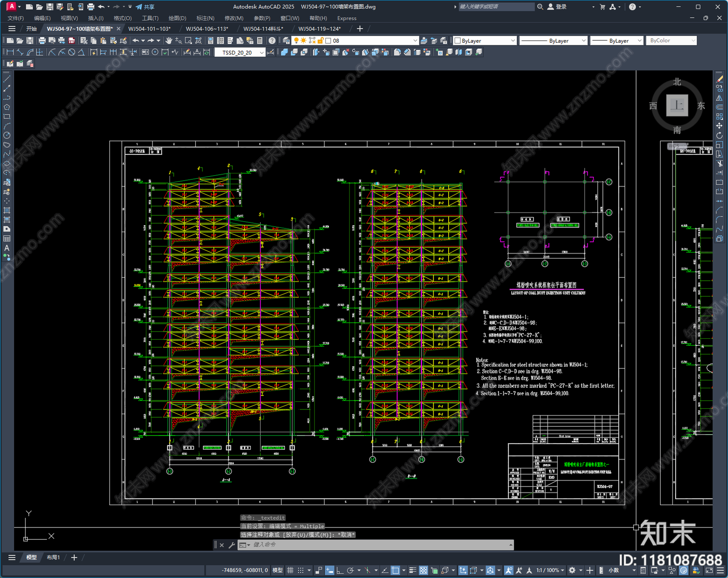Screen dimensions: 728x578
Task: Toggle transparency display in status bar
Action: [423, 570]
